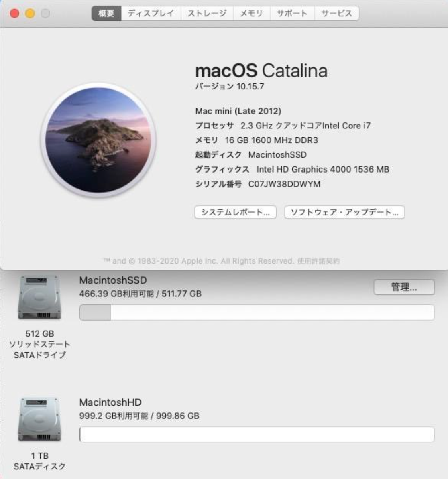Click the 16 GB 1600 MHz DDR3 text
Screen dimensions: 448x479
271,140
